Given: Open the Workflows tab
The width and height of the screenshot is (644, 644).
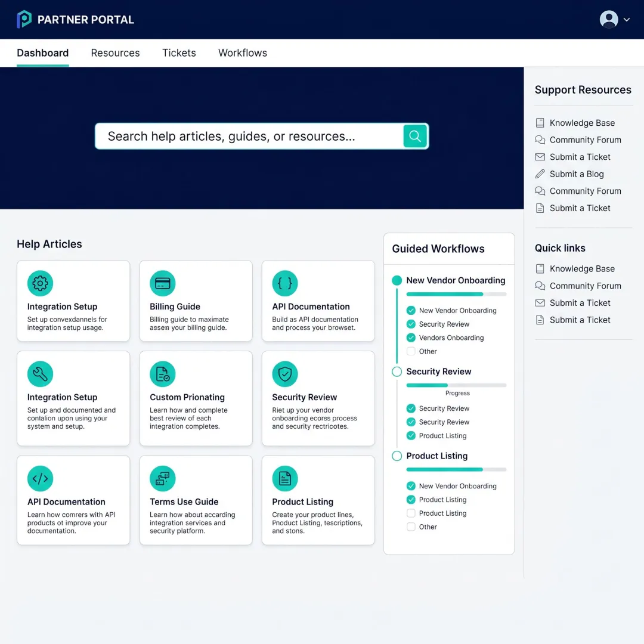Looking at the screenshot, I should [243, 53].
